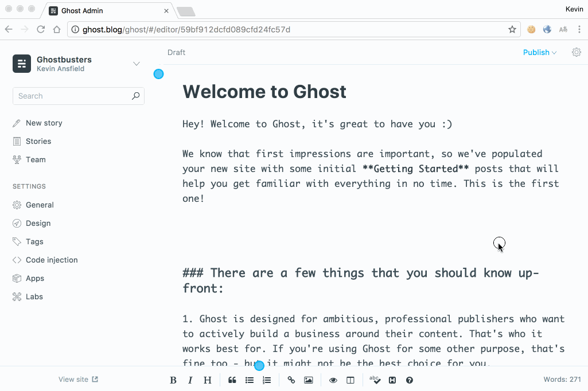Screen dimensions: 588x391
Task: Click the Words: 271 counter
Action: (x=562, y=380)
